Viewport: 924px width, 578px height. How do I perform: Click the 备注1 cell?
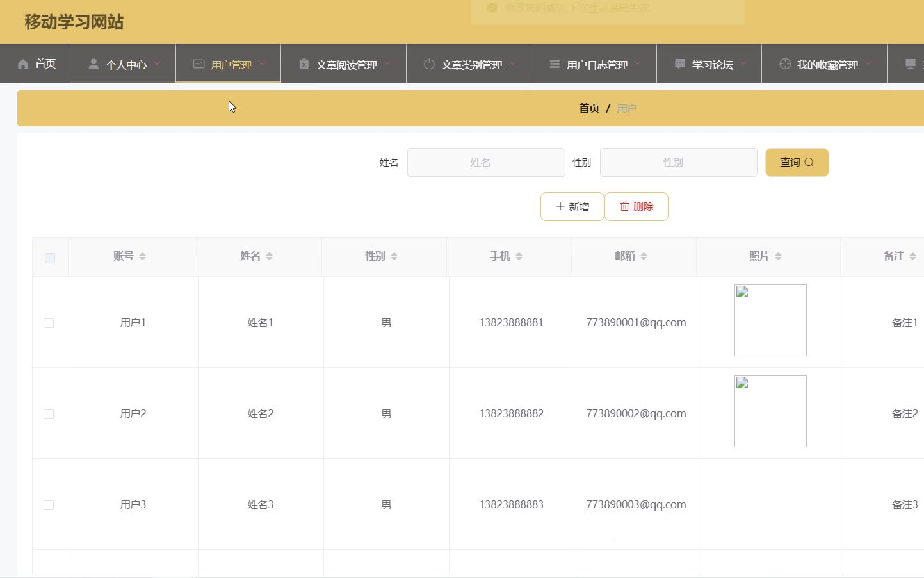click(x=905, y=323)
